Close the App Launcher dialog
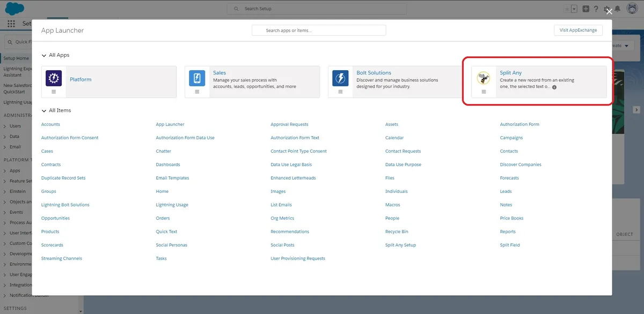644x314 pixels. tap(609, 12)
